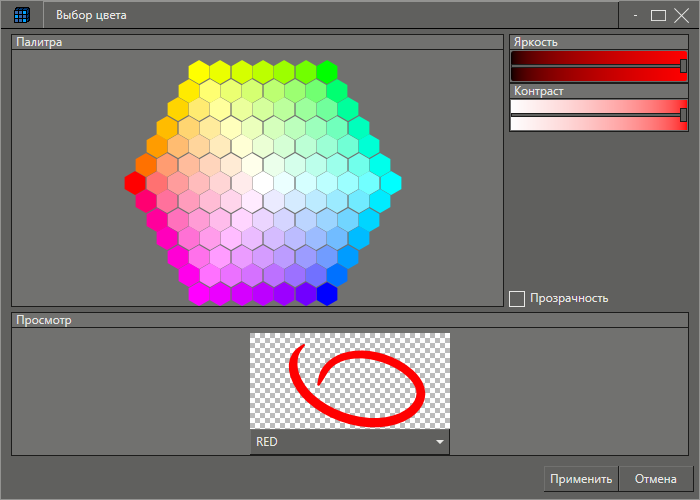This screenshot has height=500, width=700.
Task: Close the Выбор цвета dialog
Action: pos(681,15)
